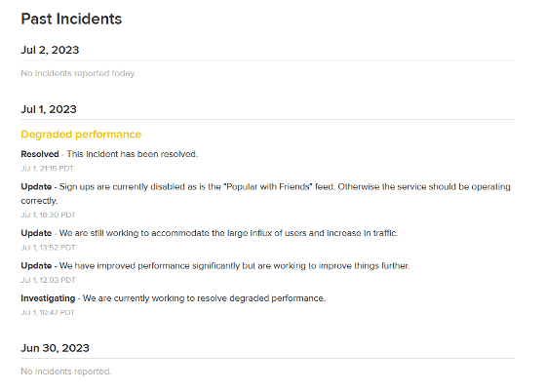Click the Resolved status update text

(109, 154)
